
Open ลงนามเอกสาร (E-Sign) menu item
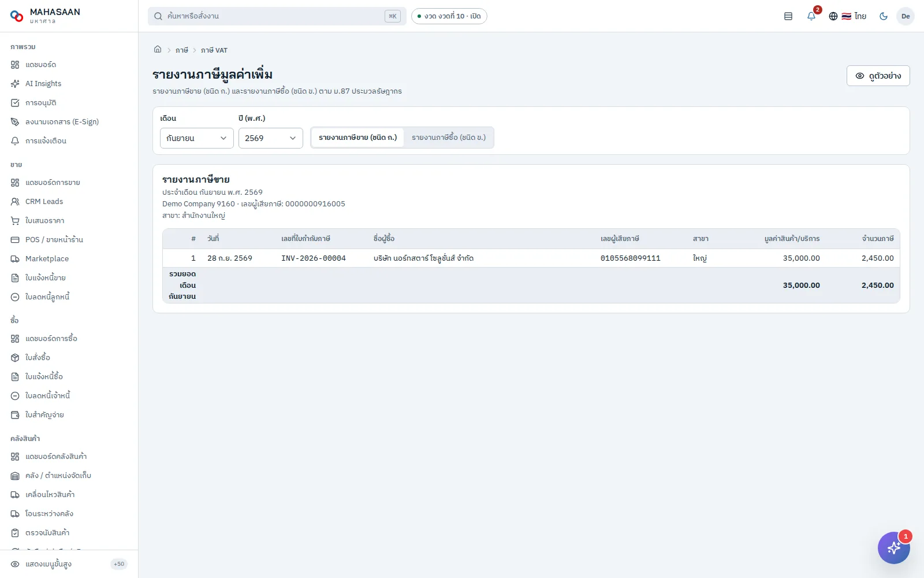[69, 122]
